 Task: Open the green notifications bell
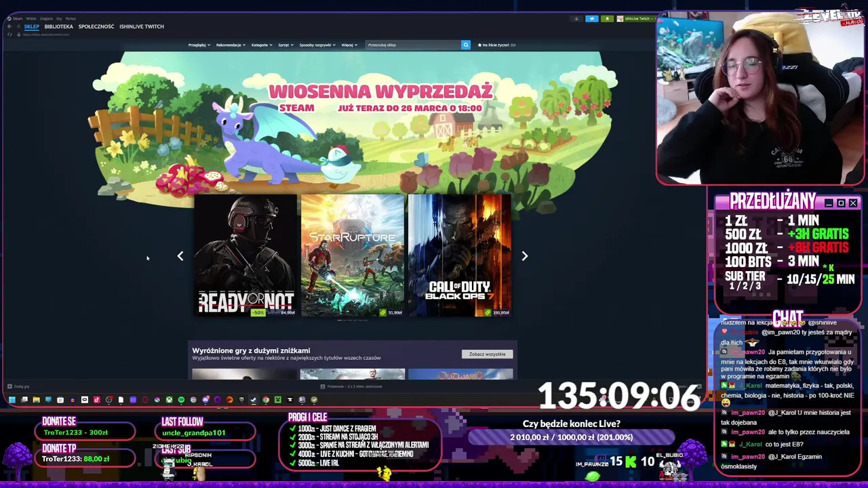[608, 19]
